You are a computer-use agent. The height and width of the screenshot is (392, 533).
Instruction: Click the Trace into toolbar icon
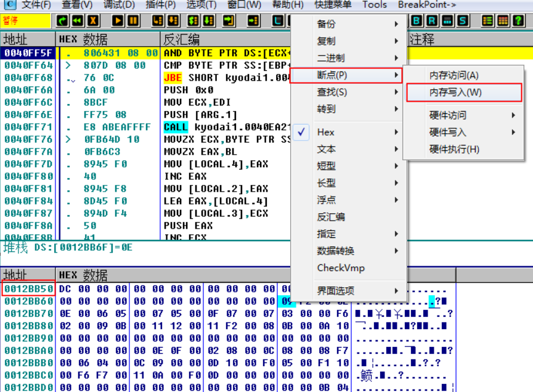(x=193, y=21)
